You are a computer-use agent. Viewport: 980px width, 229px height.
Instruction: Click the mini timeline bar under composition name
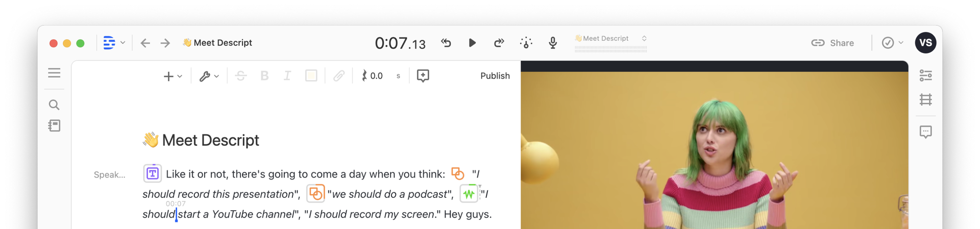click(x=610, y=49)
